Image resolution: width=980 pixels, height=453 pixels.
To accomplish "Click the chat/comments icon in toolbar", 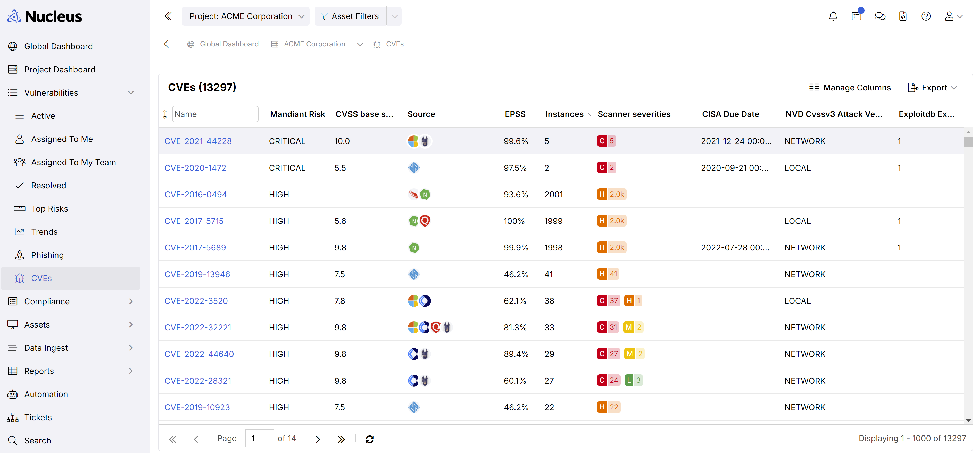I will click(x=880, y=16).
